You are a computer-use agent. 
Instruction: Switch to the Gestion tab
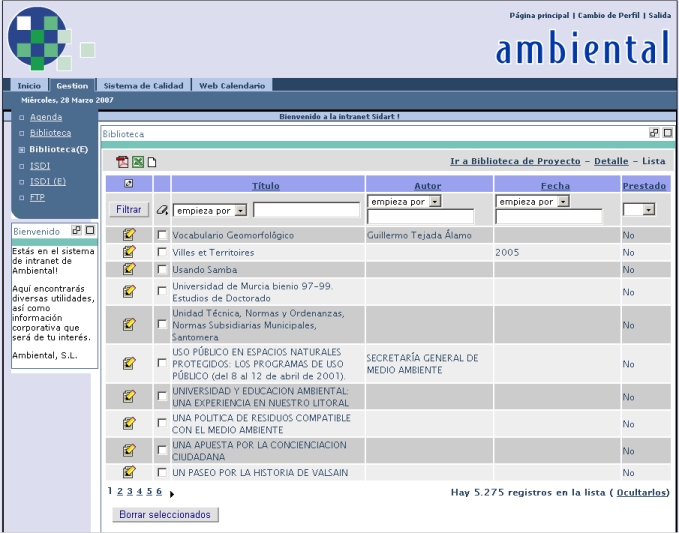[x=72, y=86]
